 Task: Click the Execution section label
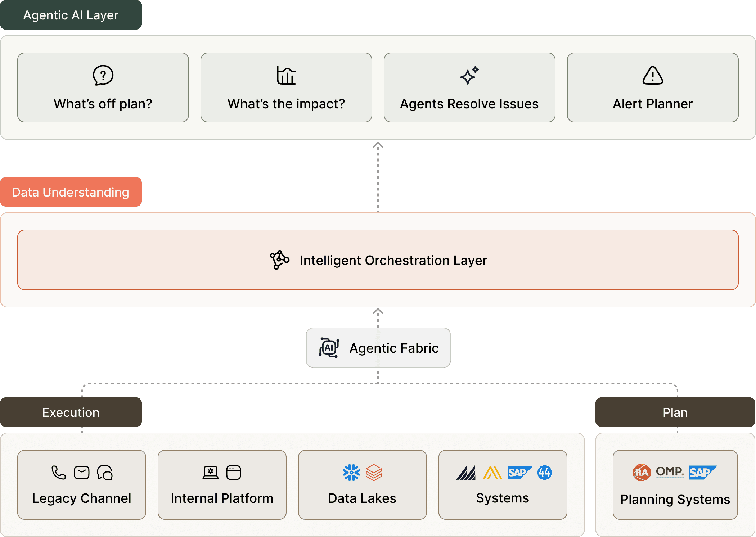tap(71, 412)
